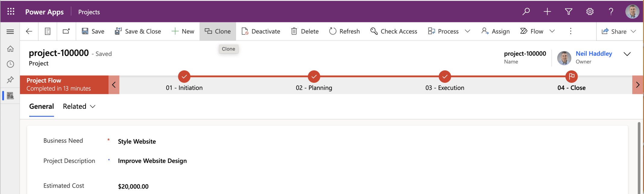Viewport: 644px width, 194px height.
Task: Open the Related tab dropdown
Action: click(x=79, y=106)
